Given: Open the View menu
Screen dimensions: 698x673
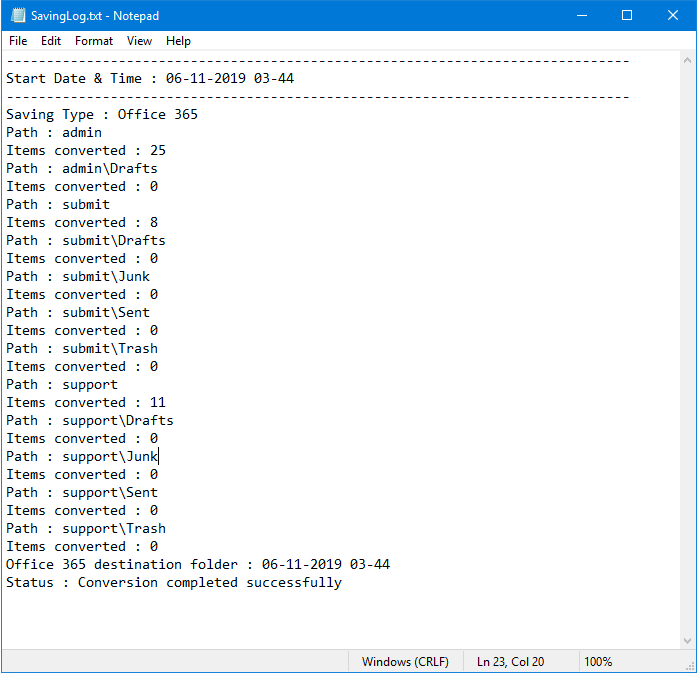Looking at the screenshot, I should (x=140, y=41).
